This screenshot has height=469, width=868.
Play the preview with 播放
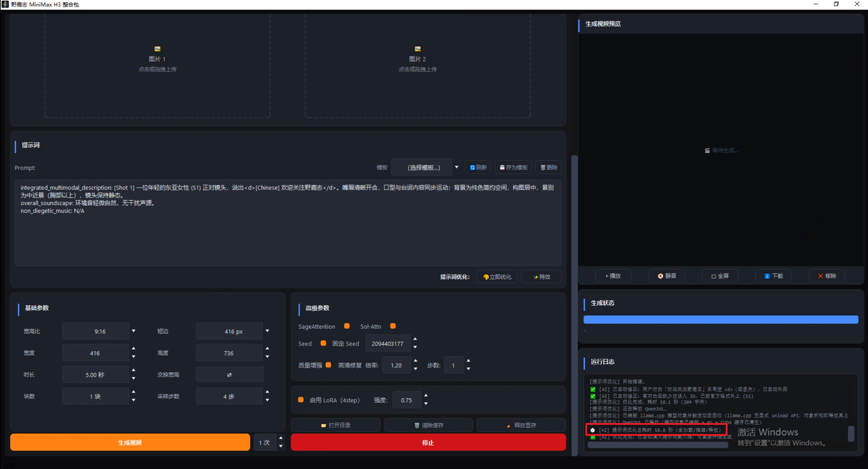coord(613,276)
